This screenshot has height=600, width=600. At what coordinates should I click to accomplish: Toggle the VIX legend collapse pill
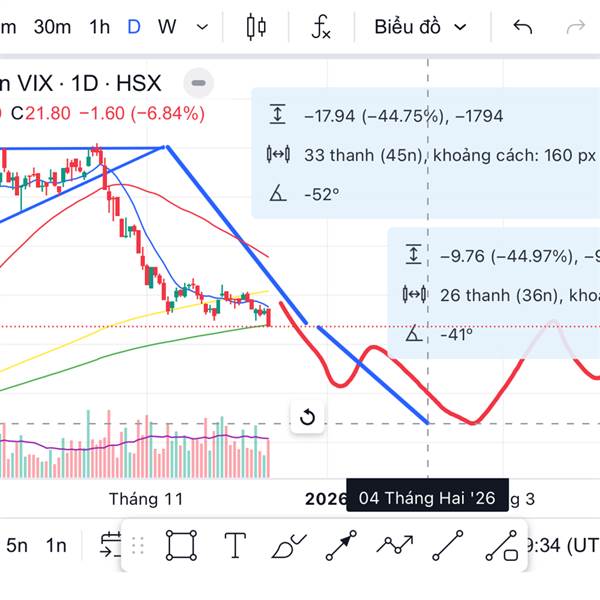198,83
